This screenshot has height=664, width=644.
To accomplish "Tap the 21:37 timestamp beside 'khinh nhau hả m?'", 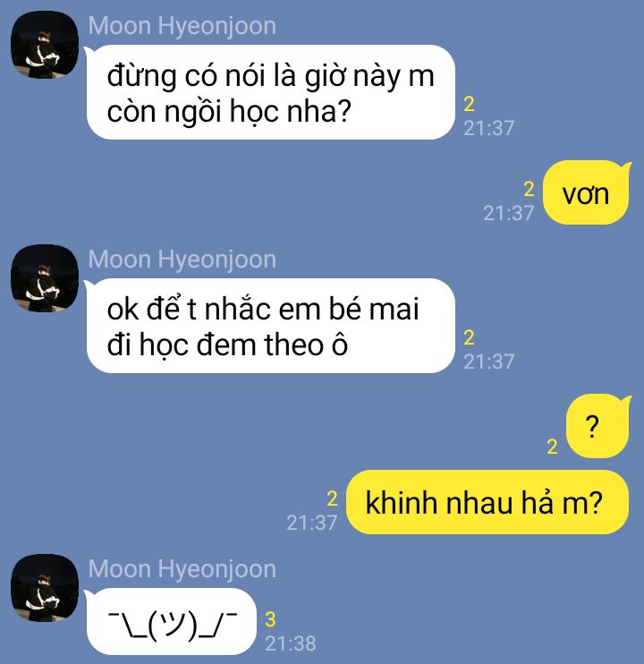I will (x=312, y=523).
